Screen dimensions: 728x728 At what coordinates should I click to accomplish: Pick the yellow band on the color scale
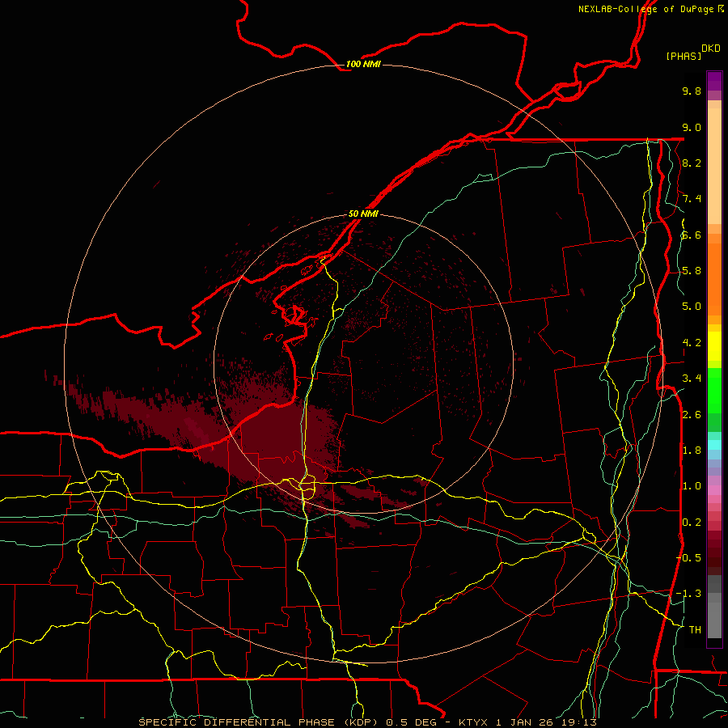714,346
